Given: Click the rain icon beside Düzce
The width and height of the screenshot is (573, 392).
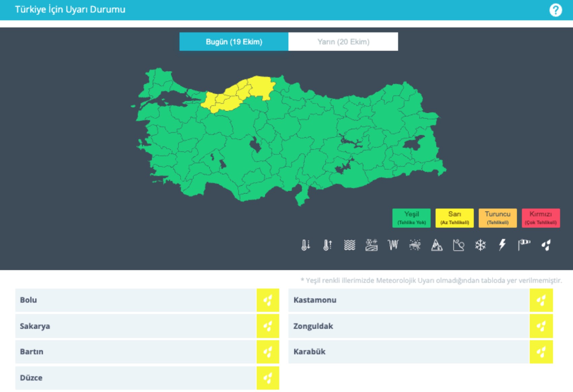Looking at the screenshot, I should (268, 378).
